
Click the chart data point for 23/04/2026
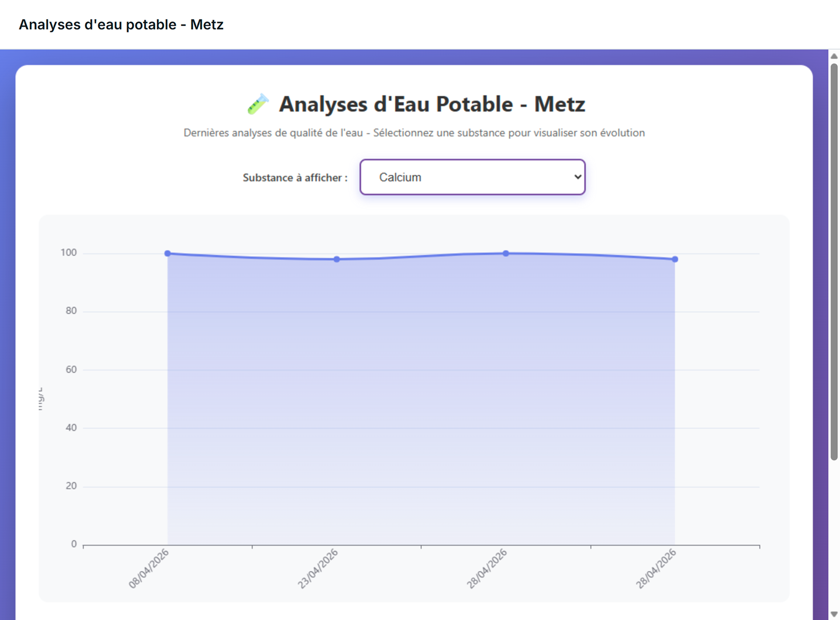point(336,259)
